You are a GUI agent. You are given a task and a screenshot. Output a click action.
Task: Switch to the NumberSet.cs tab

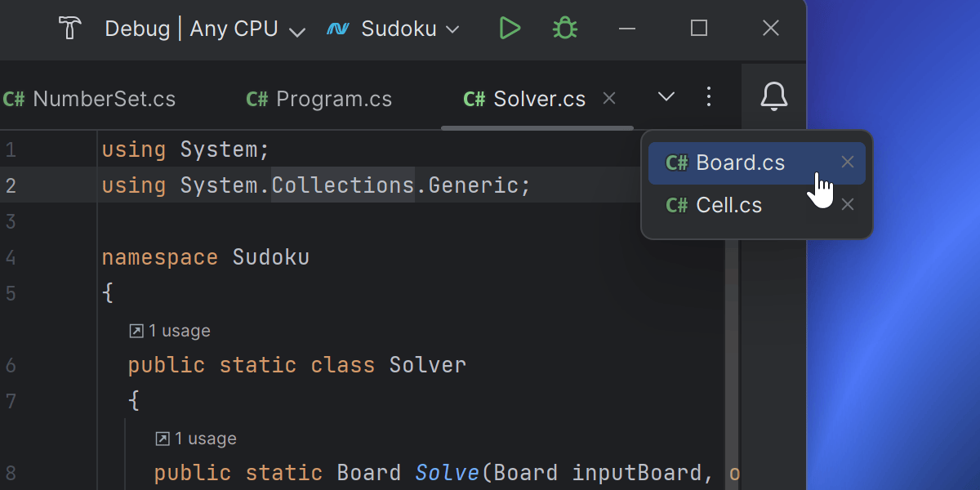90,100
